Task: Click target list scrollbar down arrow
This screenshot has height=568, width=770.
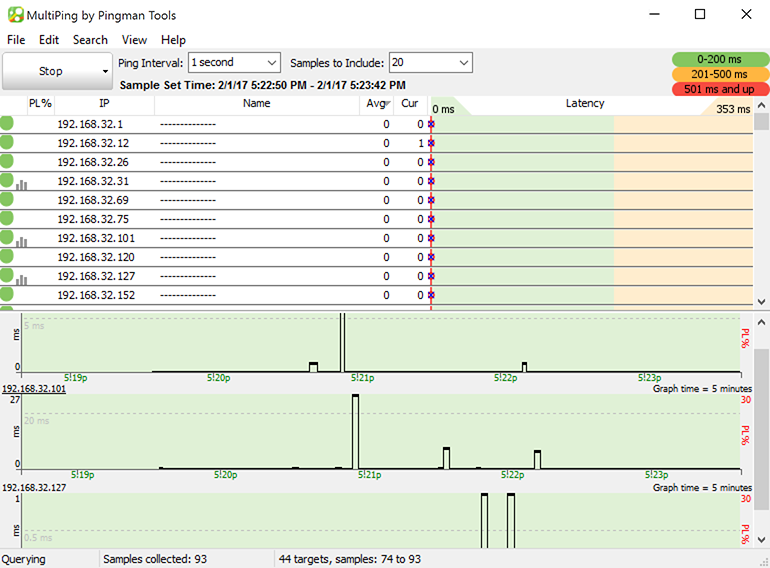Action: pyautogui.click(x=761, y=302)
